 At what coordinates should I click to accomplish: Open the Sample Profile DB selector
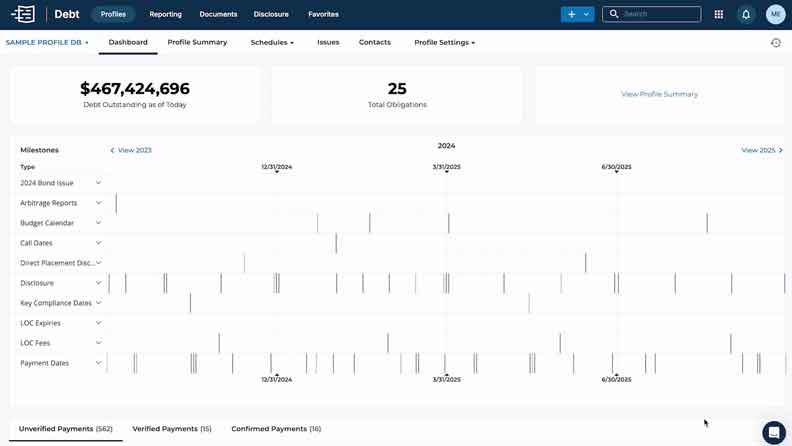click(x=47, y=43)
